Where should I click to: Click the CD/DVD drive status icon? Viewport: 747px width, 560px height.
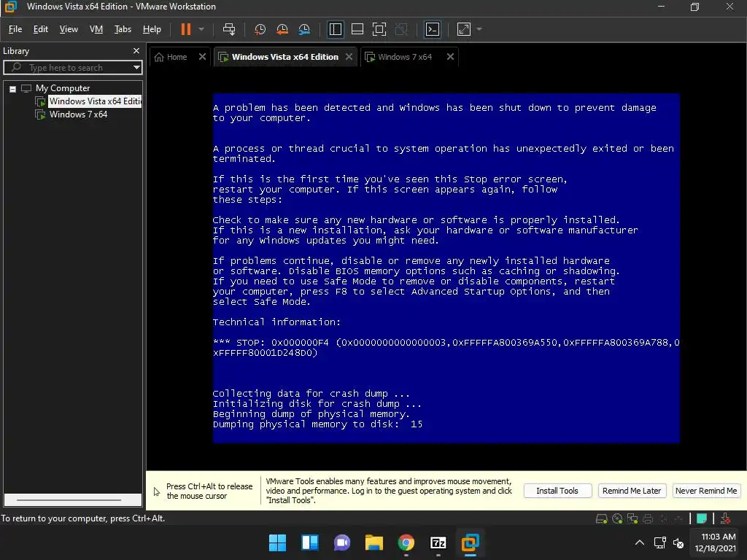(617, 518)
